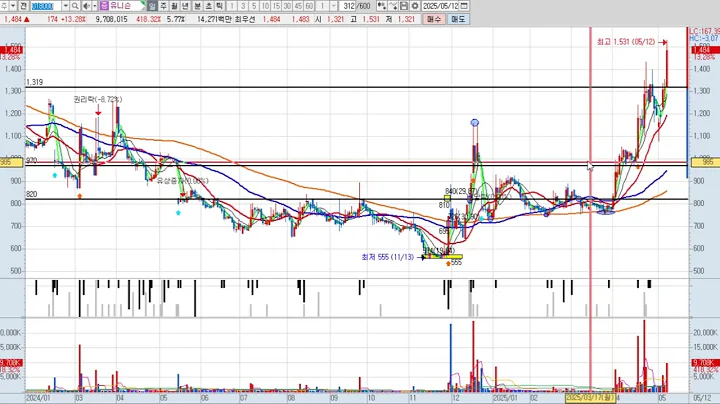Click the 매도 sell button
Viewport: 720px width, 404px height.
tap(458, 19)
